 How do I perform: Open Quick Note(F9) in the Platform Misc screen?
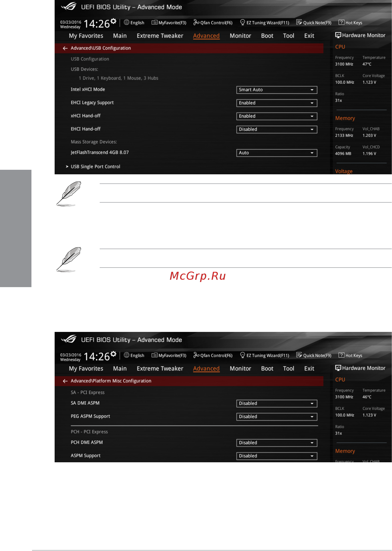click(x=314, y=355)
